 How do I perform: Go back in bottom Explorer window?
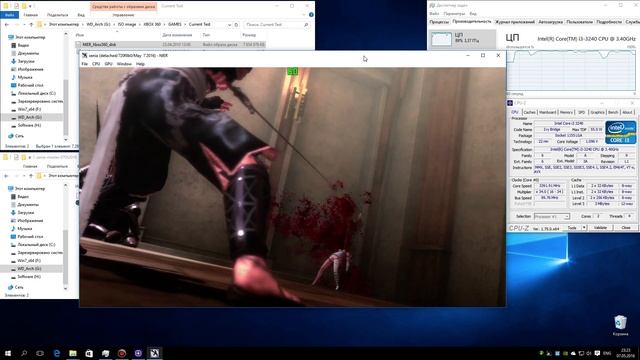pos(7,176)
